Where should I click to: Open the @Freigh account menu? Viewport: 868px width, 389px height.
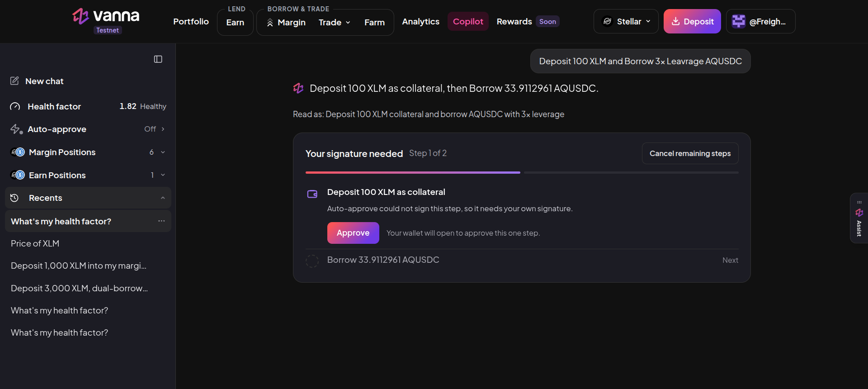[x=760, y=21]
